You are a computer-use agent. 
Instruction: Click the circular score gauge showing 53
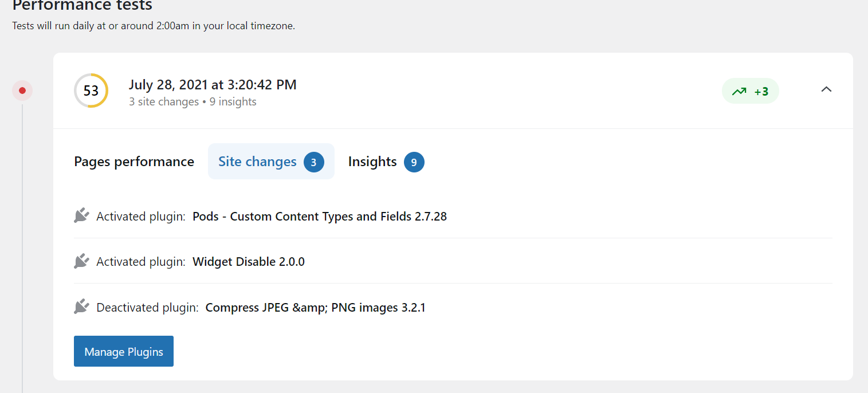(91, 91)
